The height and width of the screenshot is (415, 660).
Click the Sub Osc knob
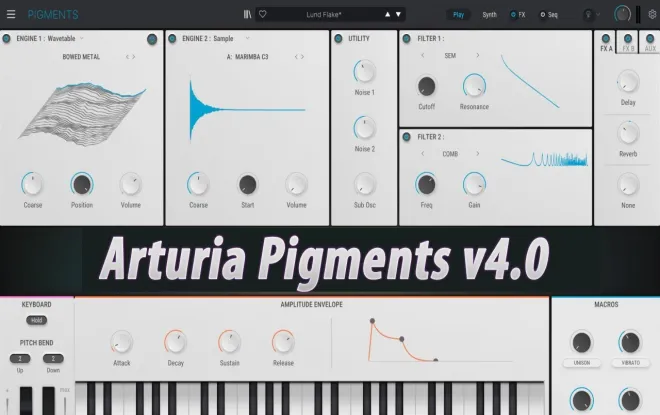(365, 184)
